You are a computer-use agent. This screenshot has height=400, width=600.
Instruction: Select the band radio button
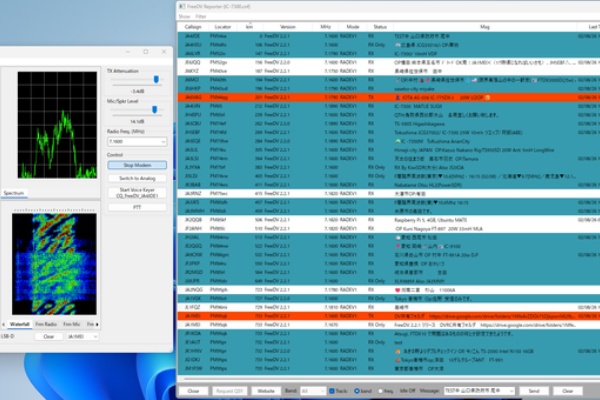coord(357,391)
